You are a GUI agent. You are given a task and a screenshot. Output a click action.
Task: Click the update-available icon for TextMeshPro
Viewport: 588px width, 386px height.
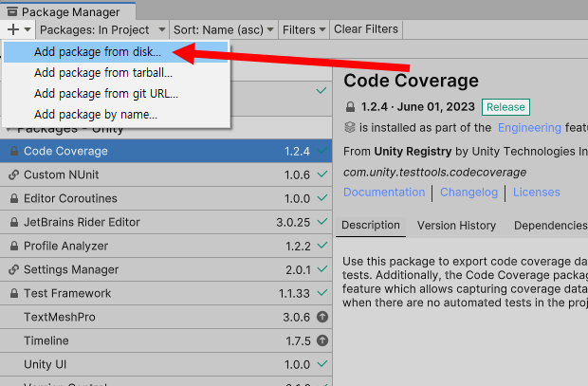(x=322, y=317)
